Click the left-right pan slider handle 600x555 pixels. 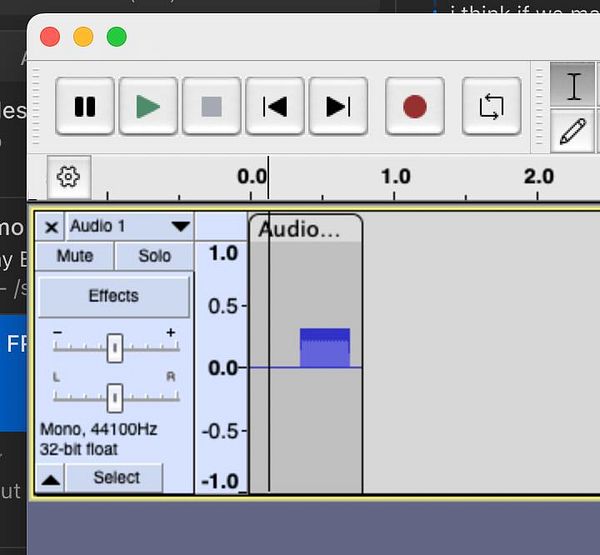pyautogui.click(x=115, y=398)
